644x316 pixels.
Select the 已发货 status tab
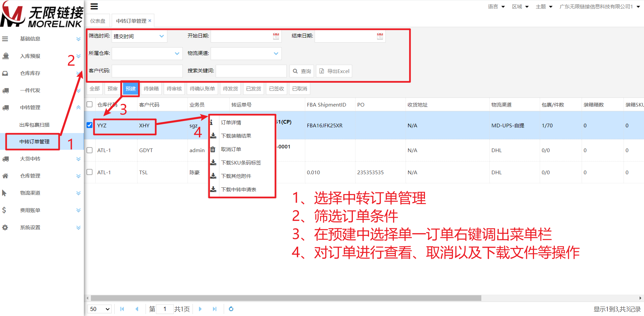pos(254,89)
